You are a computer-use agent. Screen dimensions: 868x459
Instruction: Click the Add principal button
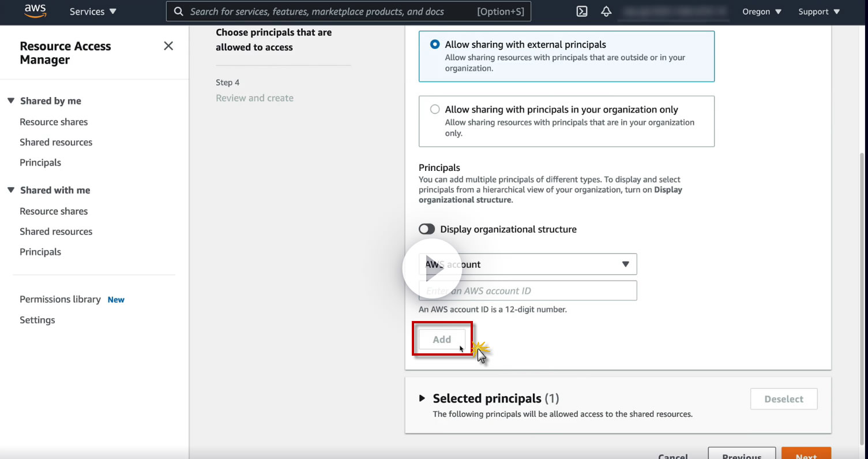pos(442,339)
